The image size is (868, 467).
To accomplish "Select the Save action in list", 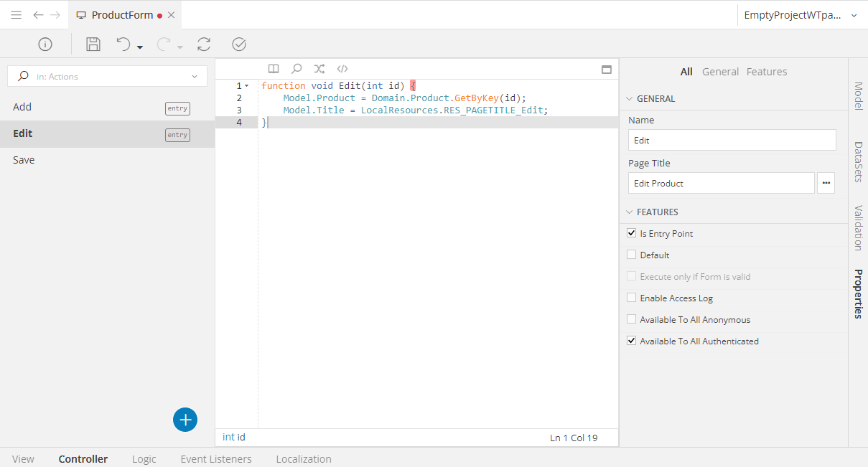I will pos(24,160).
